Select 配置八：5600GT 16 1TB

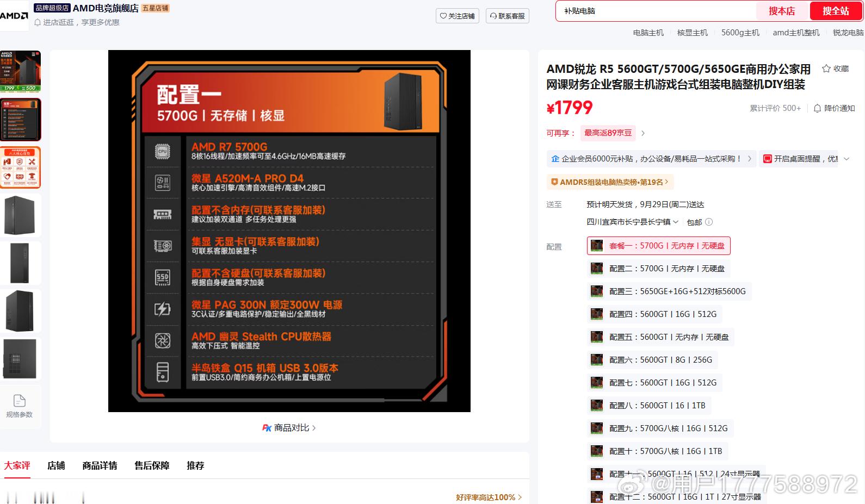pos(649,406)
